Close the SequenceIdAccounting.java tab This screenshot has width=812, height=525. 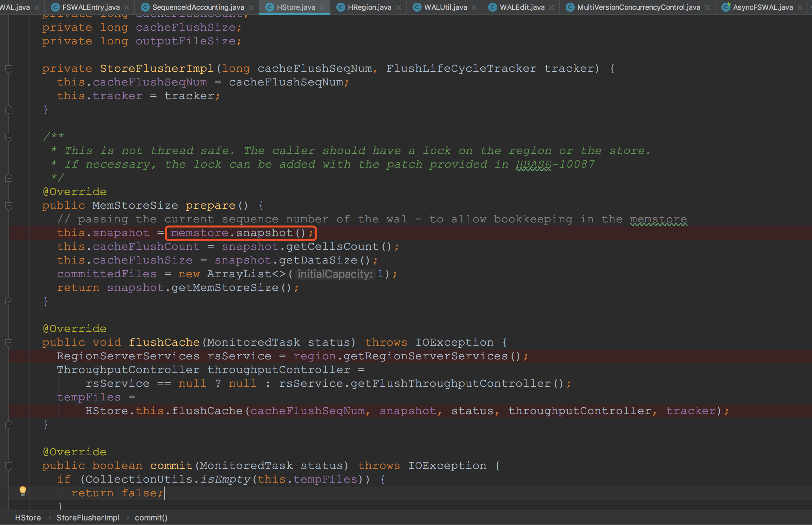(x=251, y=7)
